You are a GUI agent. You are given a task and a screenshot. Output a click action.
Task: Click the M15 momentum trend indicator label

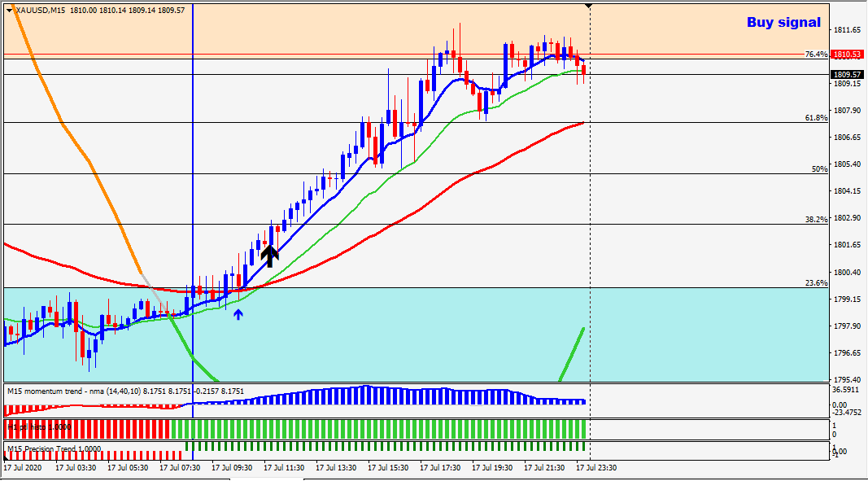click(125, 391)
